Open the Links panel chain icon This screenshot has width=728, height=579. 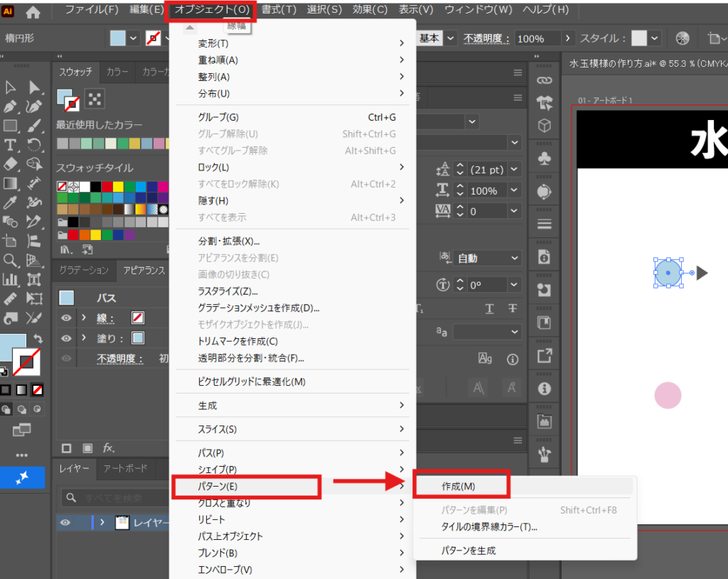click(x=545, y=80)
